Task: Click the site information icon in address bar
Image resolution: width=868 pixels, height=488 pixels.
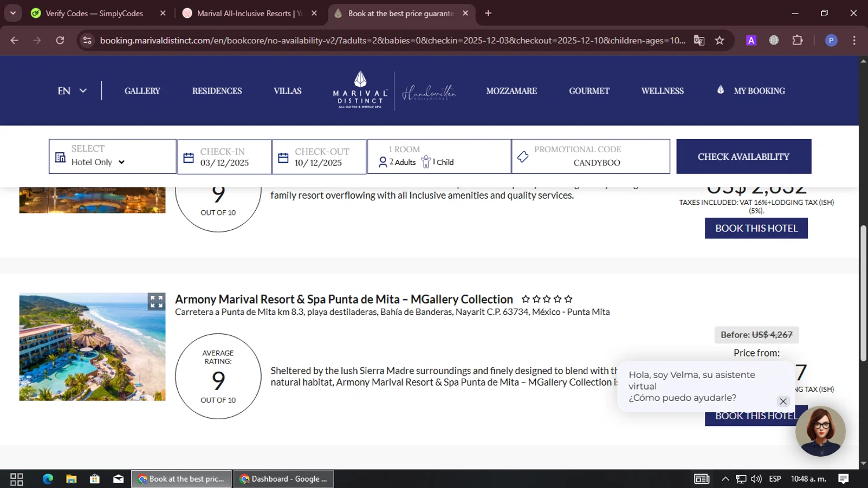Action: pos(87,41)
